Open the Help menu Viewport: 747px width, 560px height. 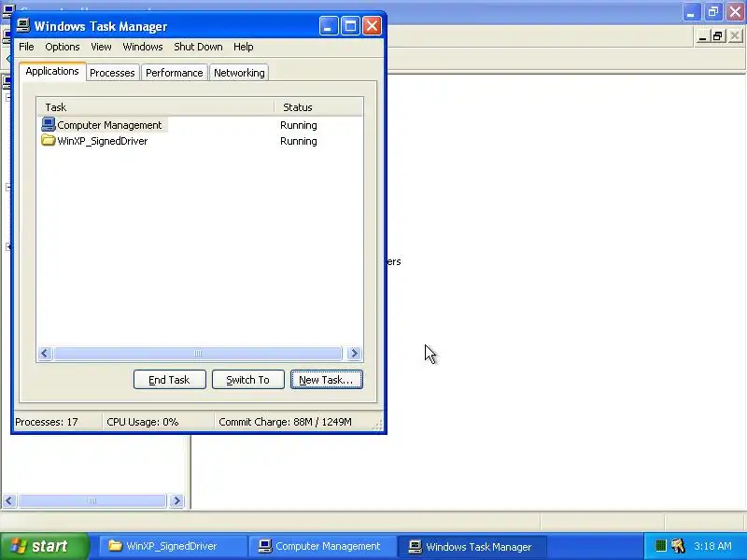[244, 47]
